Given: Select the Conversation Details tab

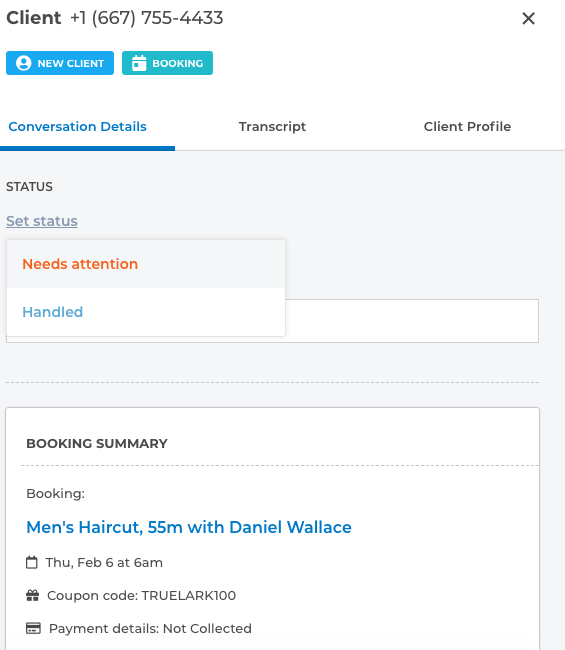Looking at the screenshot, I should click(x=78, y=126).
